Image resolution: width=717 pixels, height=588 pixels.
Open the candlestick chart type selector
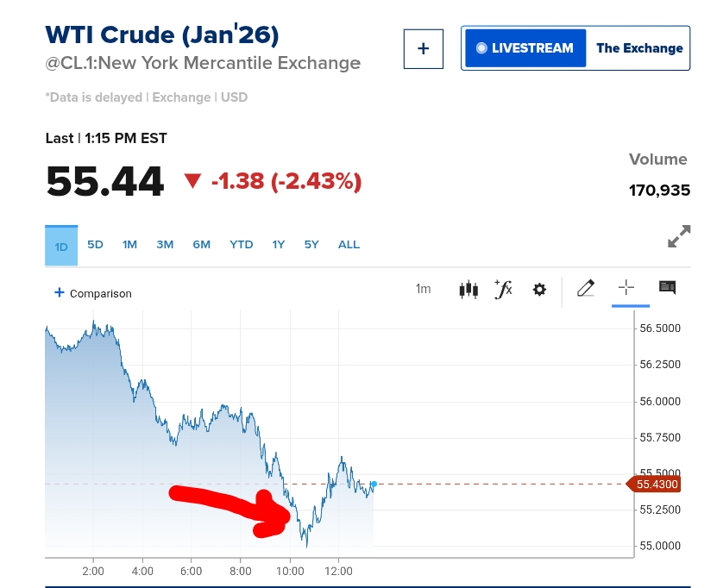tap(469, 290)
